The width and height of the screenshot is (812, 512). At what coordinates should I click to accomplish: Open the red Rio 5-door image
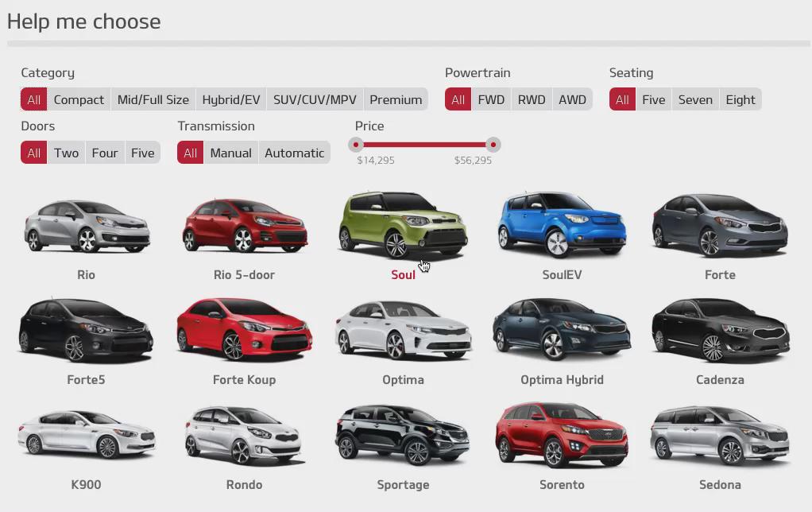point(245,226)
